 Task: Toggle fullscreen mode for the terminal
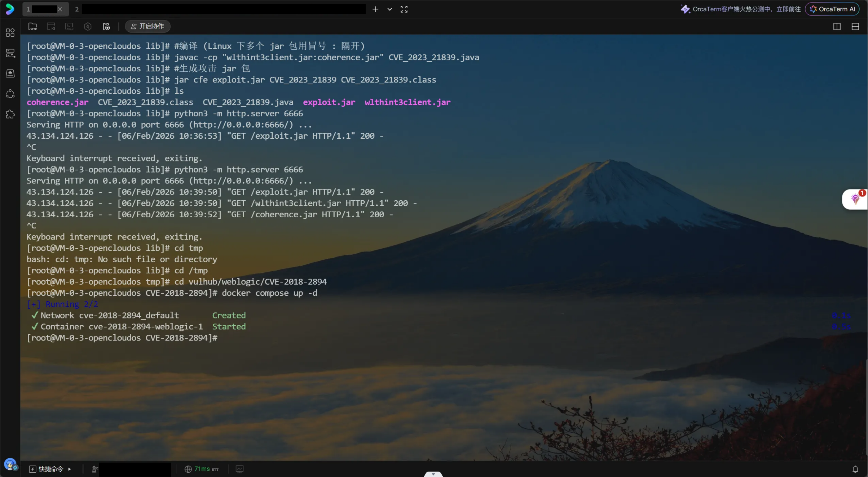[x=404, y=9]
